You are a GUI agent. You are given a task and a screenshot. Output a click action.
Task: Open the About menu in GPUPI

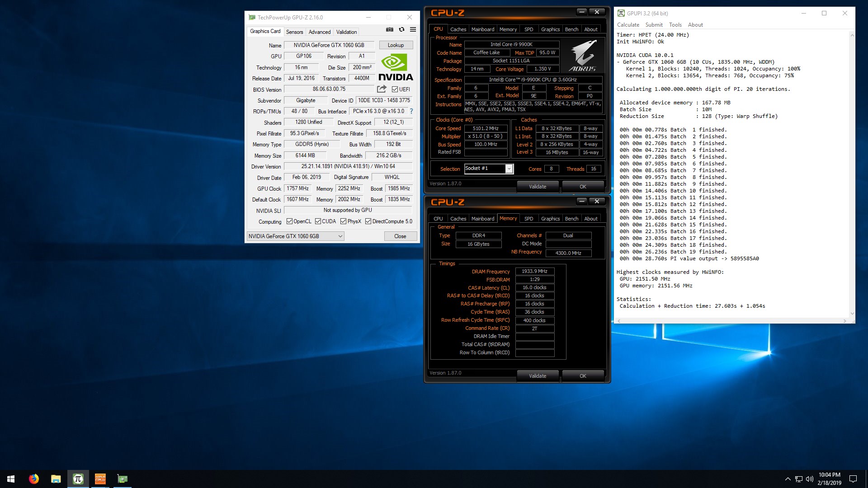click(695, 25)
